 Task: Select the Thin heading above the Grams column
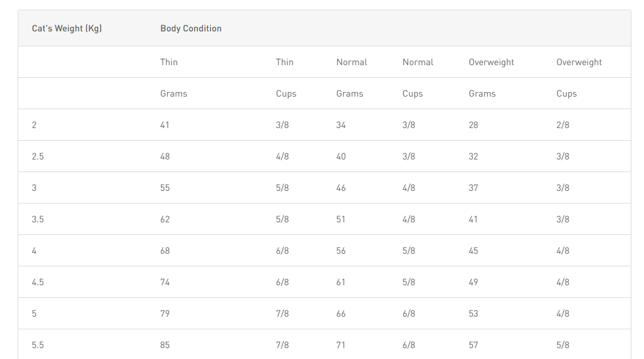pyautogui.click(x=169, y=62)
